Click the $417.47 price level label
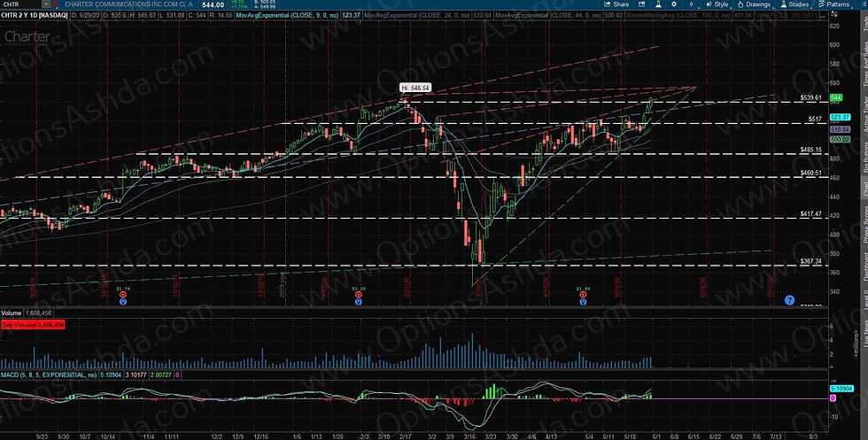 810,213
